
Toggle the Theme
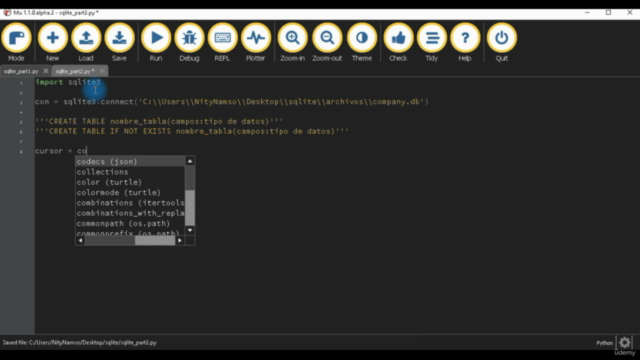362,42
